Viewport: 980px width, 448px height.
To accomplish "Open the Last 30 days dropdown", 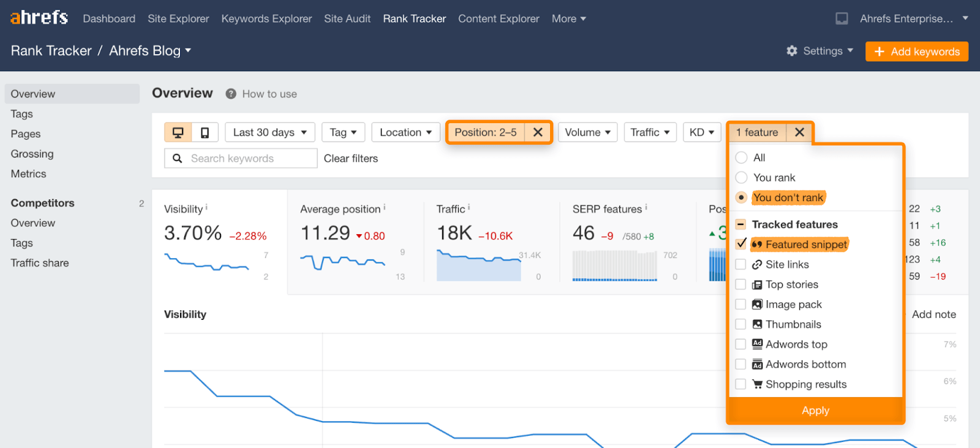I will [269, 132].
